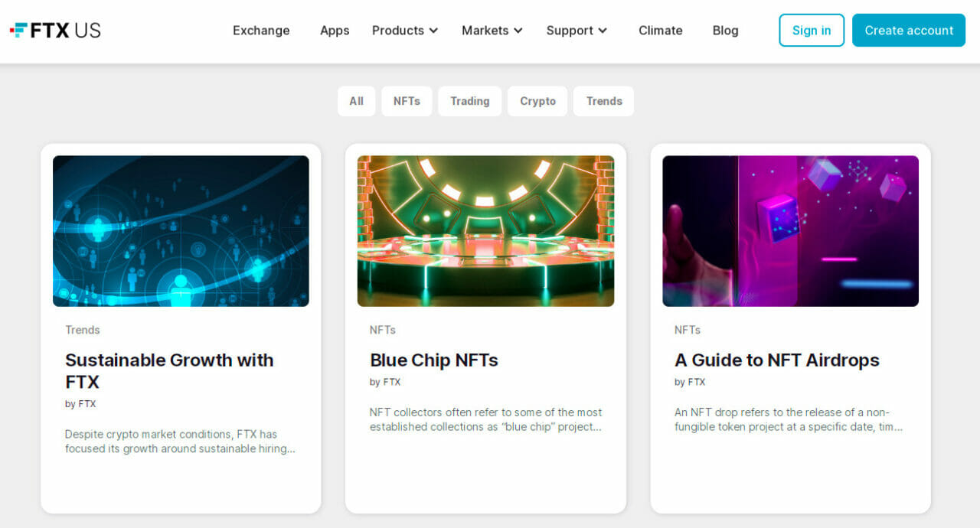Screen dimensions: 980x528
Task: Navigate to the Apps page
Action: point(335,31)
